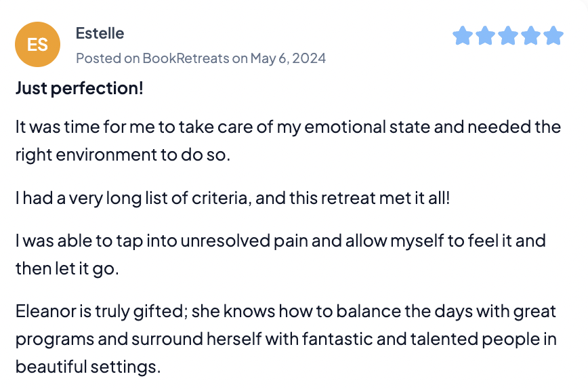This screenshot has width=588, height=389.
Task: Click the 'Just perfection!' review title
Action: tap(79, 88)
